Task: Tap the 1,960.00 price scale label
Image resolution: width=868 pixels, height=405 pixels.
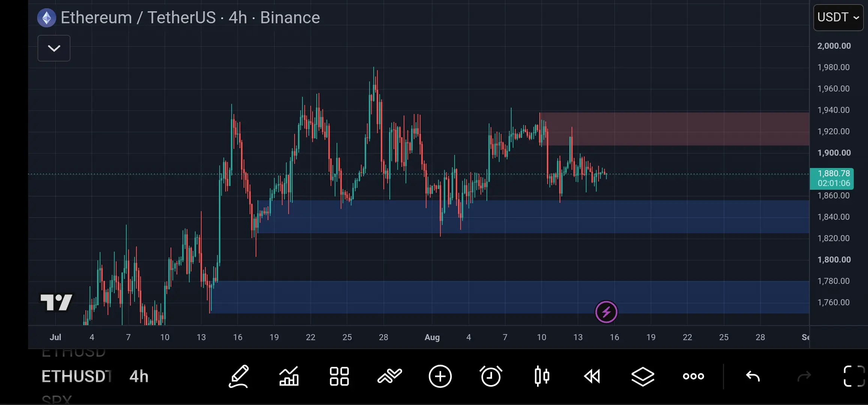Action: coord(834,88)
